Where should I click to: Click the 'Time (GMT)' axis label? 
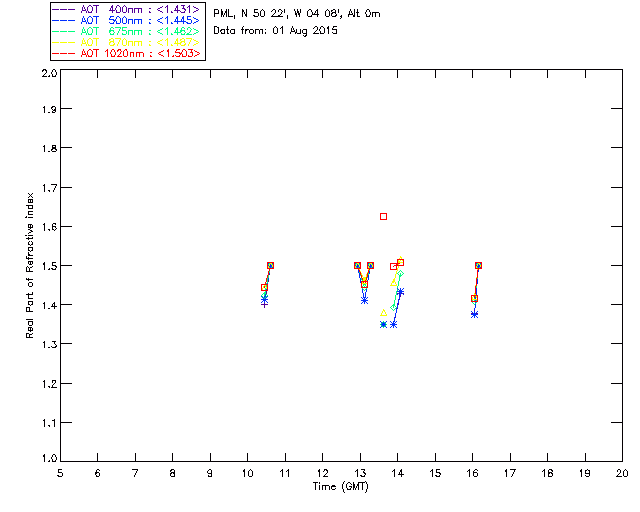point(340,487)
